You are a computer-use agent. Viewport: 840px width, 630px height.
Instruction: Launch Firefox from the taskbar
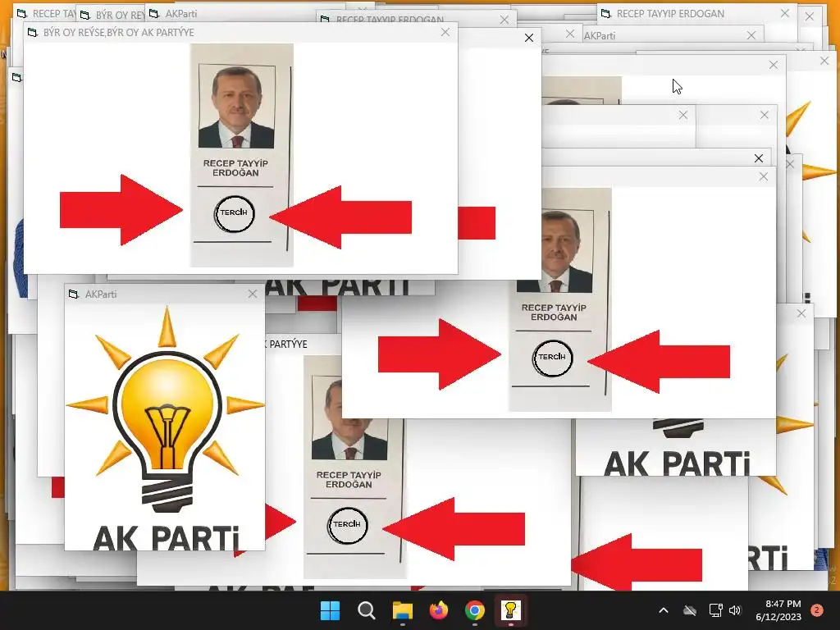(x=439, y=610)
